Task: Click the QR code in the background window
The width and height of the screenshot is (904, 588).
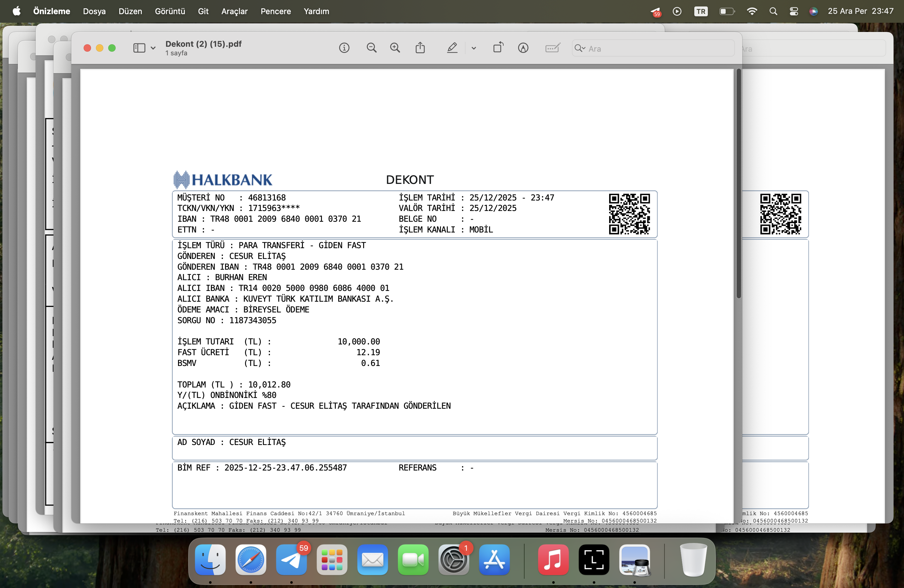Action: 781,214
